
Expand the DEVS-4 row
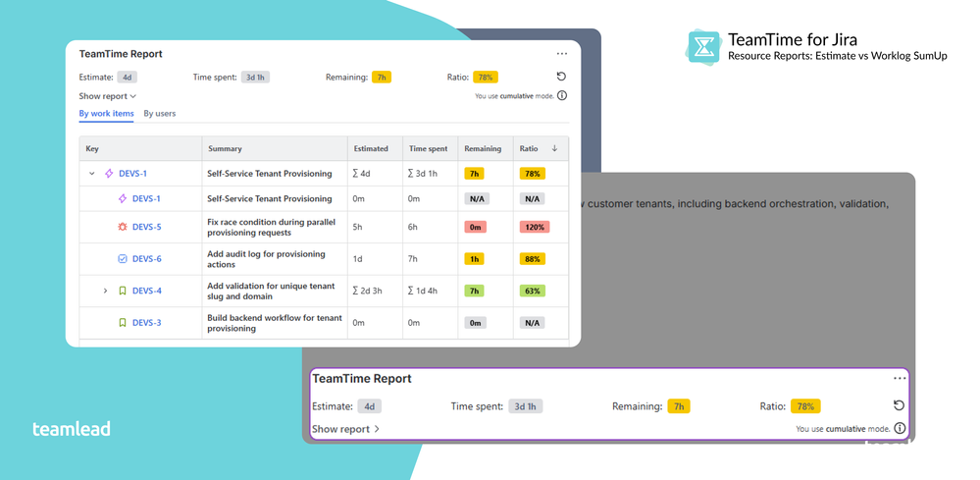[x=105, y=291]
